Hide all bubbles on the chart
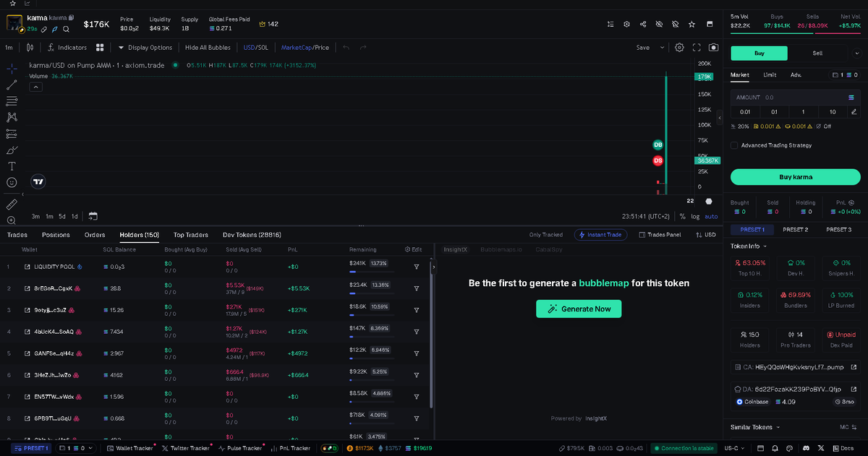This screenshot has width=868, height=456. point(208,48)
